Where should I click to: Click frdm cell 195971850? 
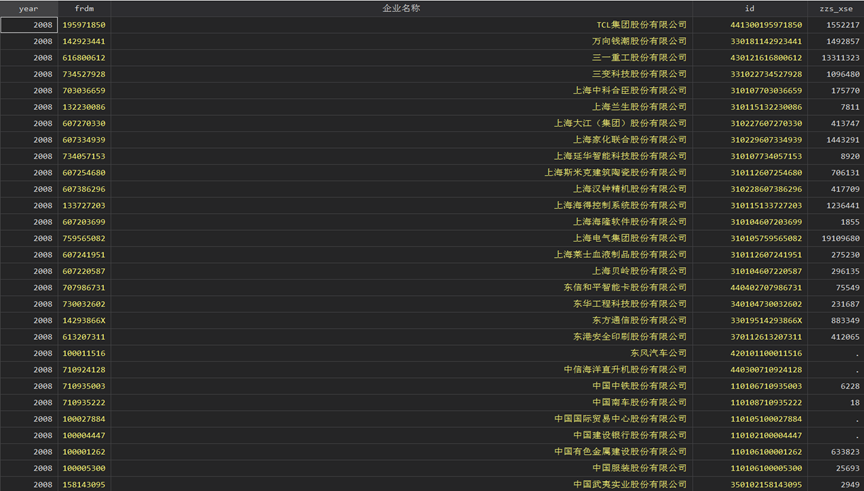(84, 25)
